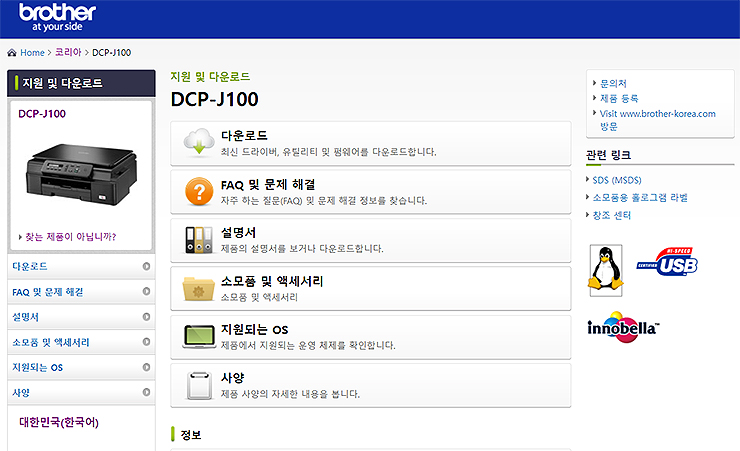The image size is (740, 451).
Task: Click arrow circle beside sidebar FAQ row
Action: tap(146, 292)
